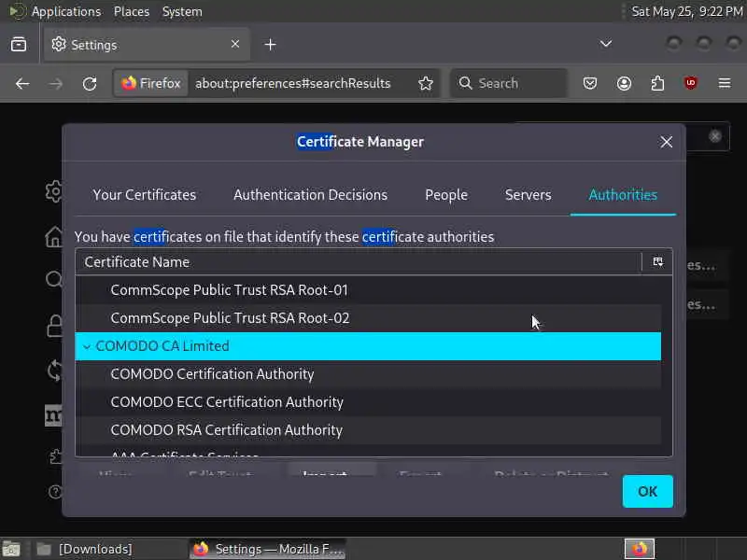Click the Sat May 25 clock
This screenshot has width=747, height=560.
coord(686,11)
